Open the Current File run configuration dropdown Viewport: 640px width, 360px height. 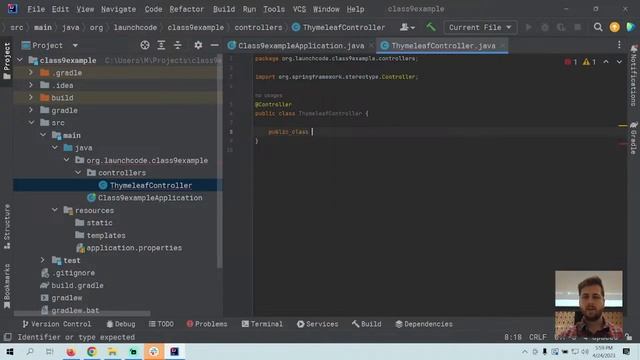[480, 27]
